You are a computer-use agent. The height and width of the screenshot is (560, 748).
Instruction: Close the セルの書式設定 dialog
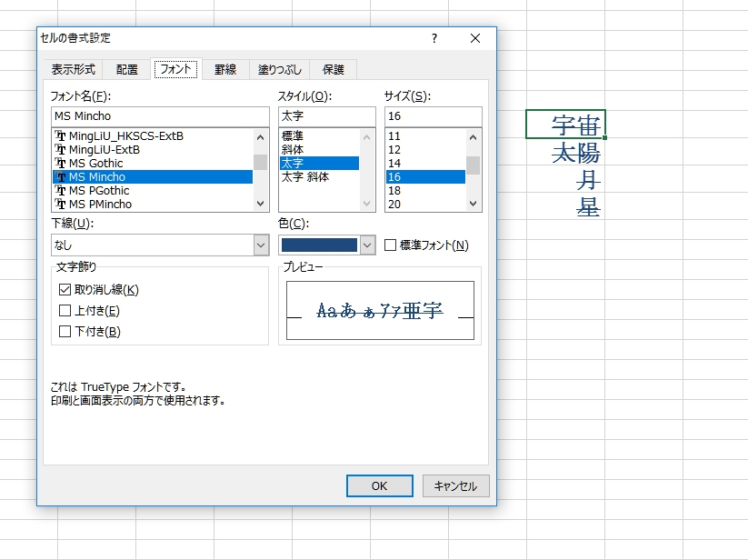pyautogui.click(x=474, y=38)
